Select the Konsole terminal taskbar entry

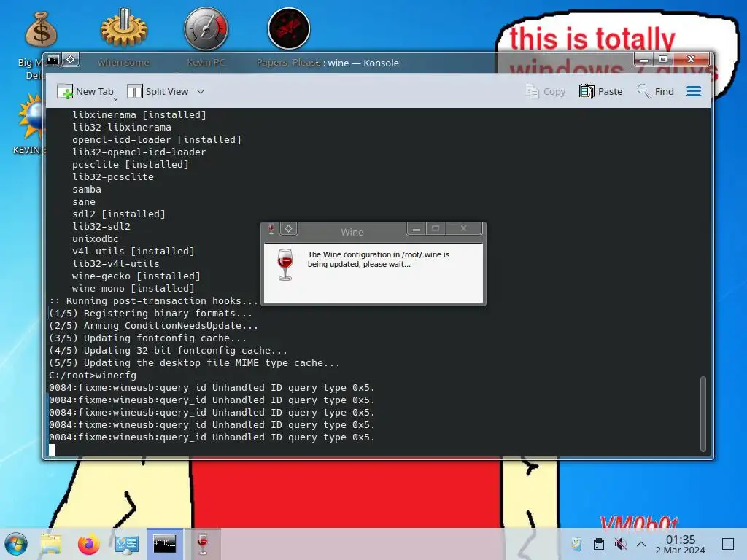[164, 544]
